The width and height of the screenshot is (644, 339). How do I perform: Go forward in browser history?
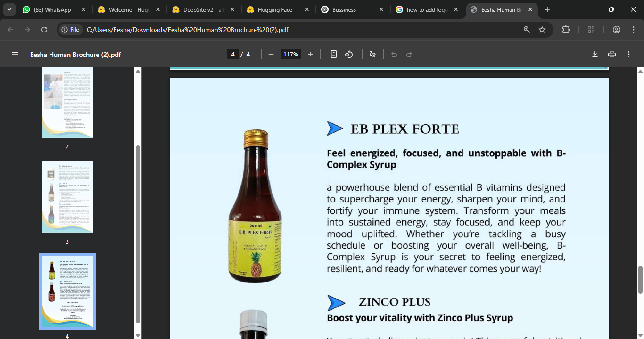point(27,30)
